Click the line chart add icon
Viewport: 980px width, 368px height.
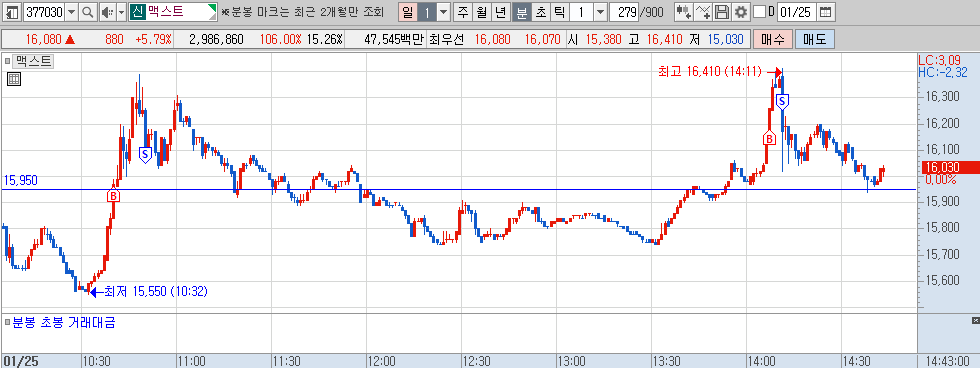click(x=702, y=11)
